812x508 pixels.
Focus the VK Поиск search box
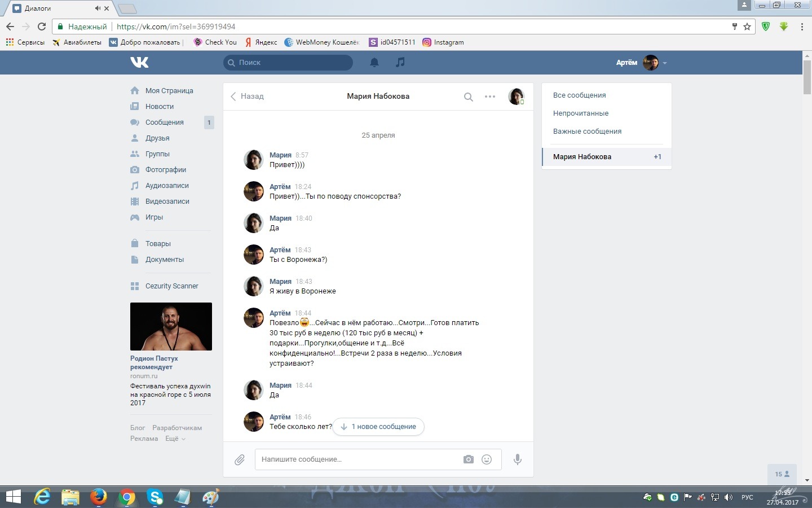coord(288,63)
